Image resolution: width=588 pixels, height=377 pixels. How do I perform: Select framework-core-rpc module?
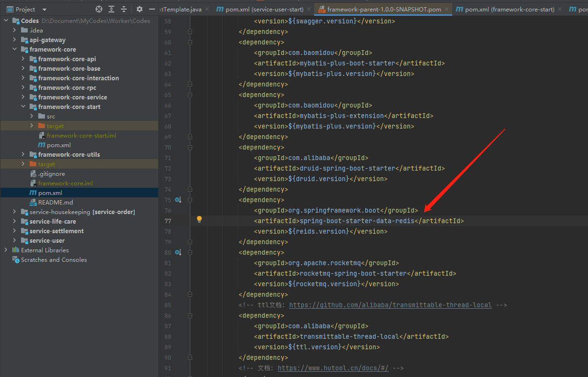[x=67, y=87]
